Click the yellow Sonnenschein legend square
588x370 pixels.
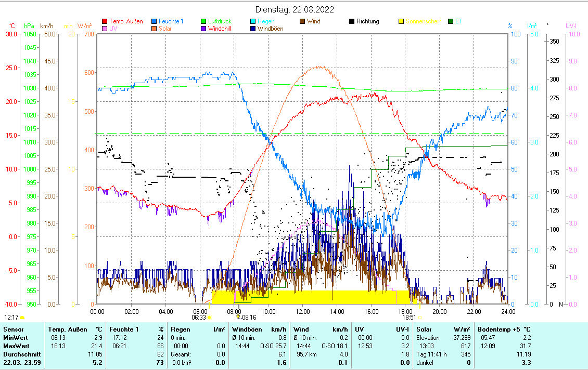(x=402, y=21)
